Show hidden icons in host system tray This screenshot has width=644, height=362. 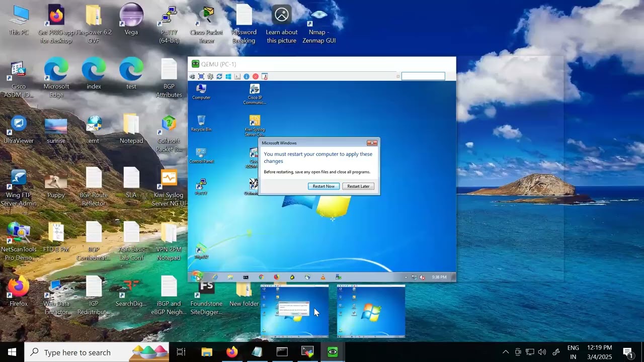pos(506,352)
